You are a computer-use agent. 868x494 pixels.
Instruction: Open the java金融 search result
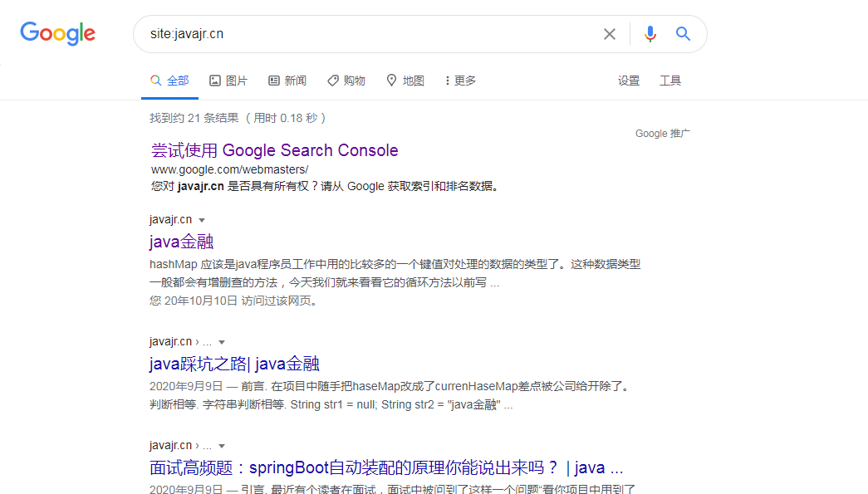tap(180, 242)
